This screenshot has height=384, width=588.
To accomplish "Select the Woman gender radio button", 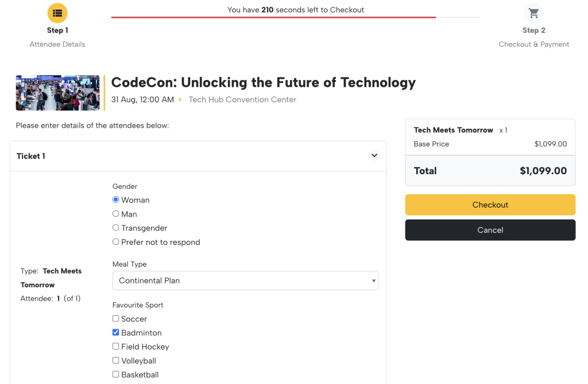I will (116, 199).
